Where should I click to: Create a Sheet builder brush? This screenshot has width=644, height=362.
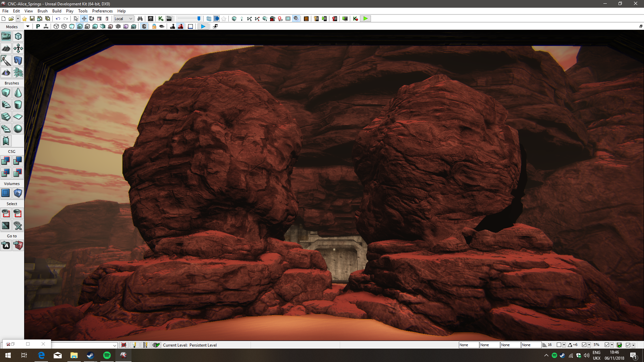click(18, 117)
